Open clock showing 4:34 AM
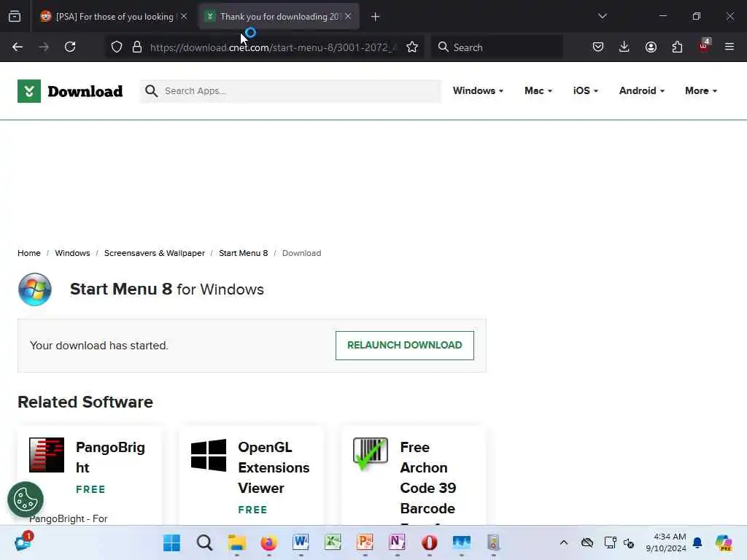Image resolution: width=747 pixels, height=560 pixels. [665, 542]
